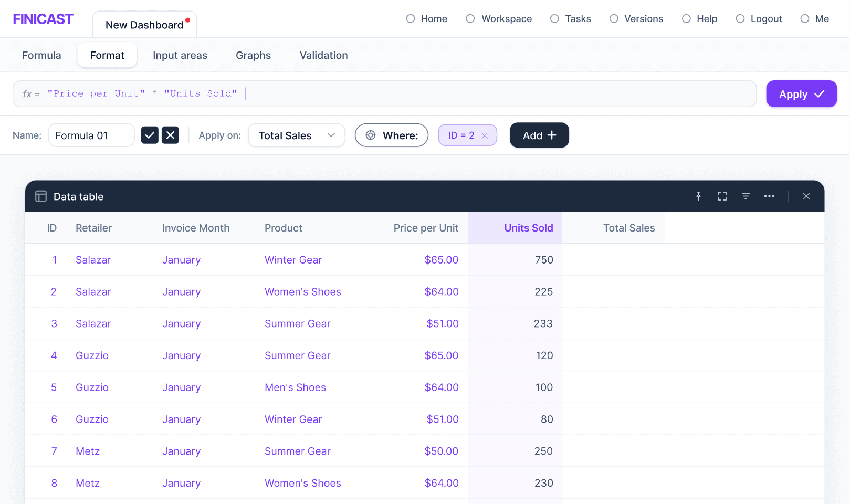Open the Total Sales dropdown
The image size is (850, 504).
297,135
